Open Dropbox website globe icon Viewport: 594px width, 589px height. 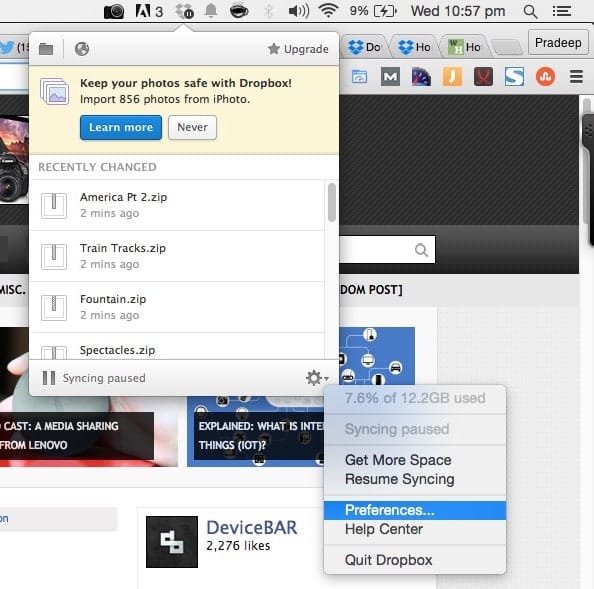[x=82, y=49]
